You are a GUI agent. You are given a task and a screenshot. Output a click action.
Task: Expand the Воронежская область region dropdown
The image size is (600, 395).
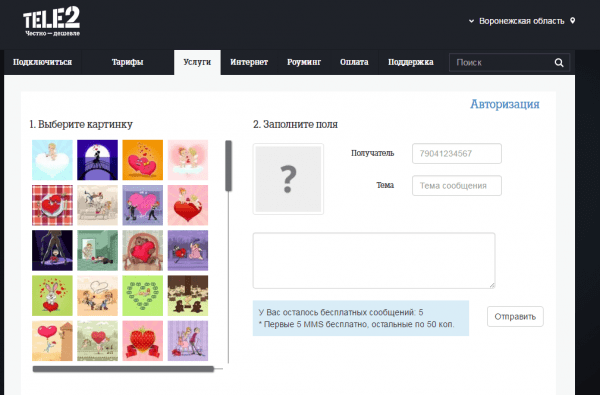517,21
